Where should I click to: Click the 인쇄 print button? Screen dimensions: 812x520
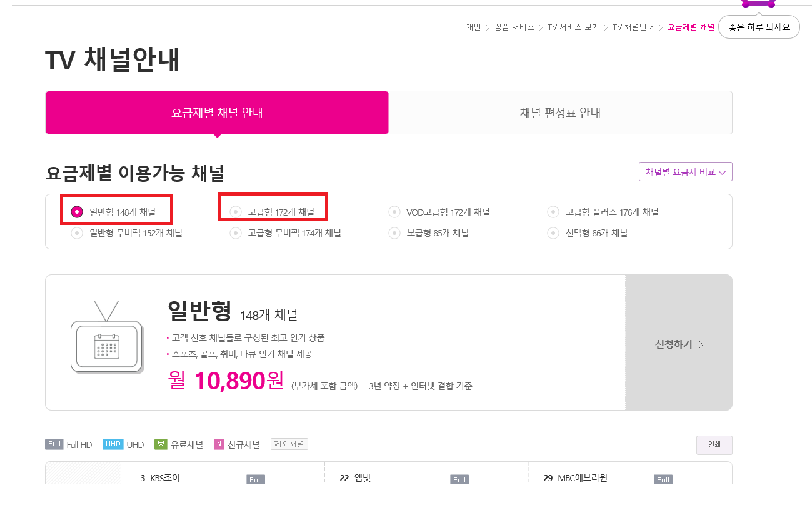(x=714, y=445)
